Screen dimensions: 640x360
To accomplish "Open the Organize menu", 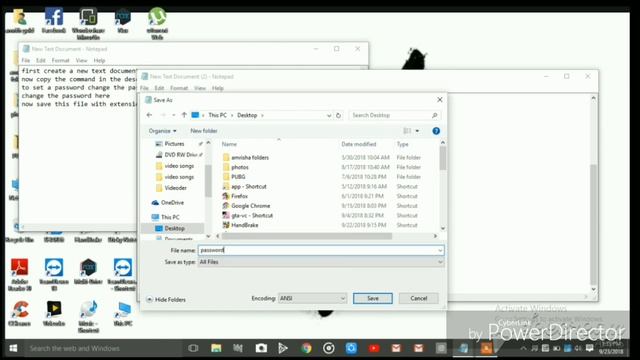I will tap(162, 131).
